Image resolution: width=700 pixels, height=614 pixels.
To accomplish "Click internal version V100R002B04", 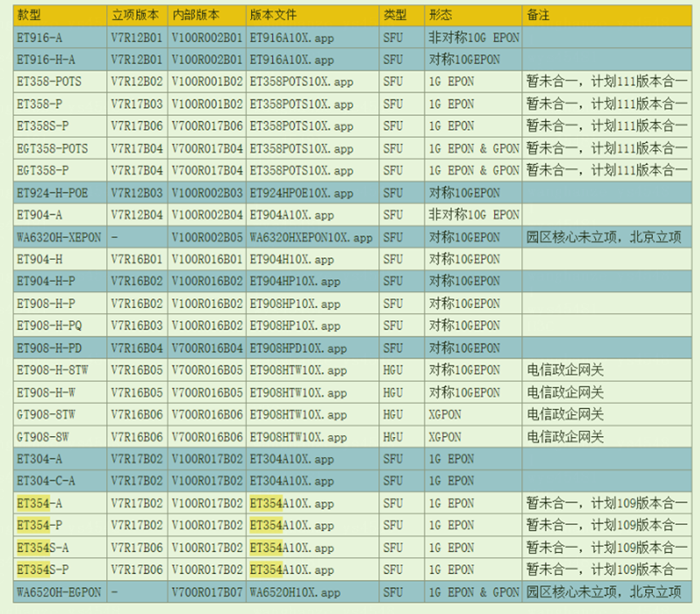I will point(207,215).
